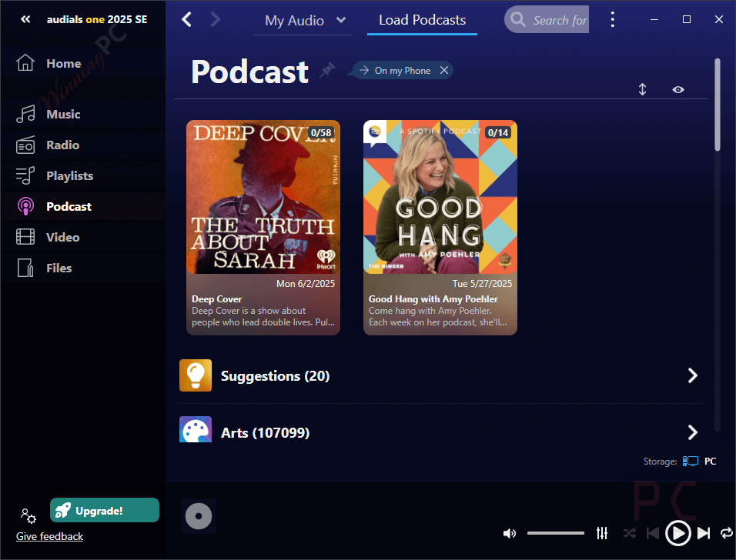Click the Storage PC device icon
Screen dimensions: 736x560
click(x=690, y=461)
